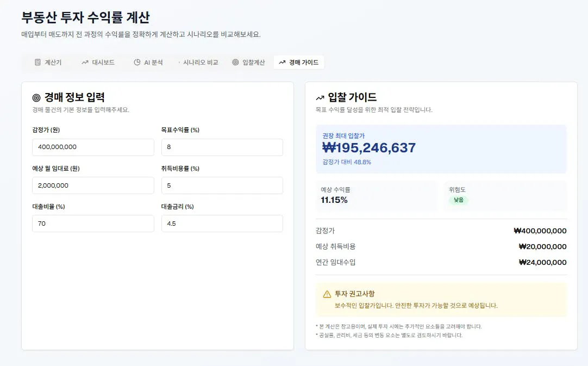Click the 취득비용률 (%) input field
588x366 pixels.
222,185
